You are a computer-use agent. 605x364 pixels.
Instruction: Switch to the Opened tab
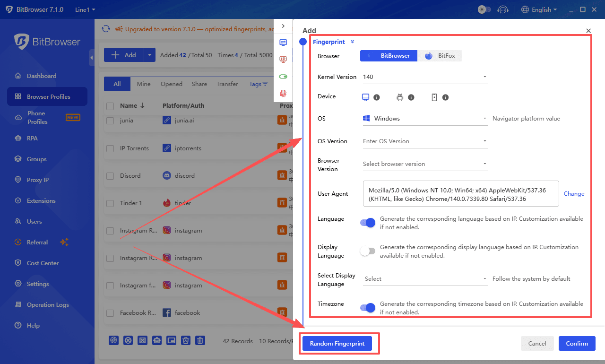click(171, 84)
